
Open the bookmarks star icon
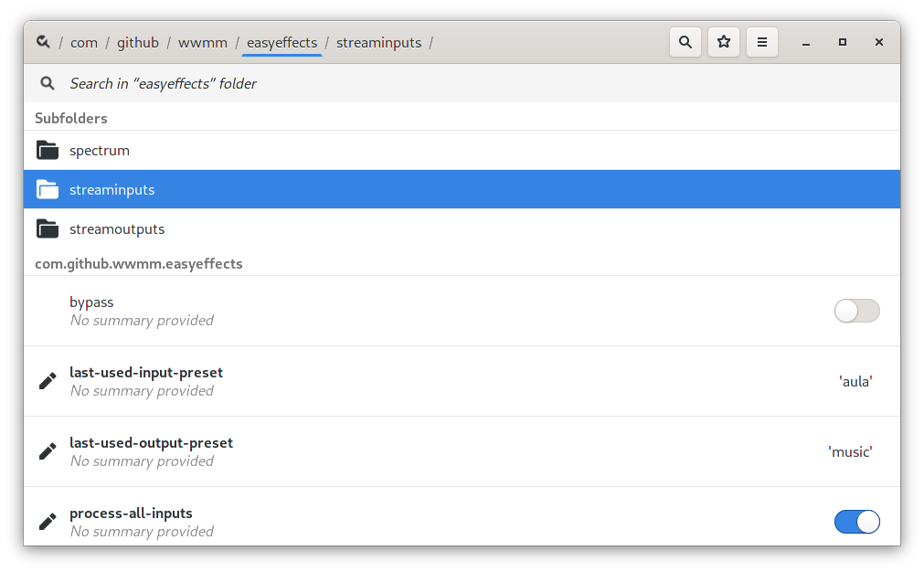[x=724, y=41]
